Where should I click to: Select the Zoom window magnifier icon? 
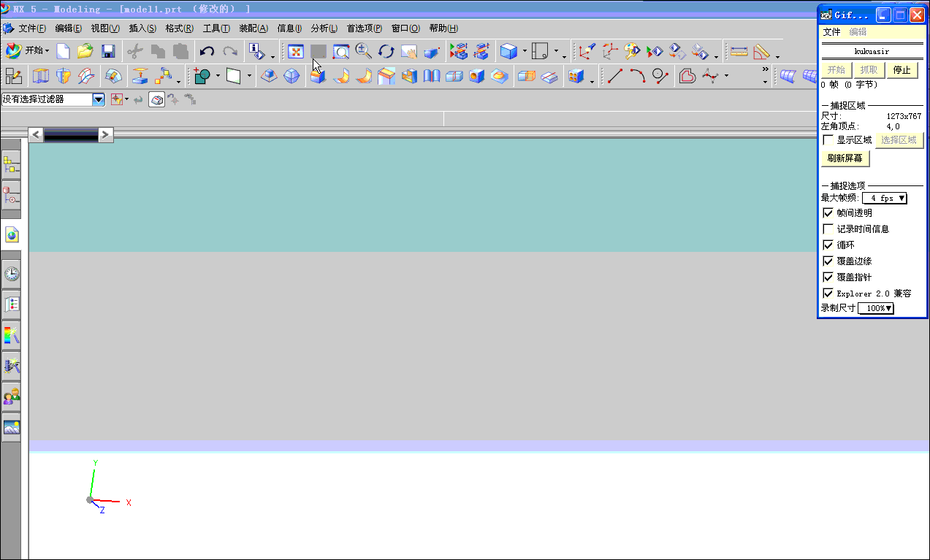coord(341,51)
